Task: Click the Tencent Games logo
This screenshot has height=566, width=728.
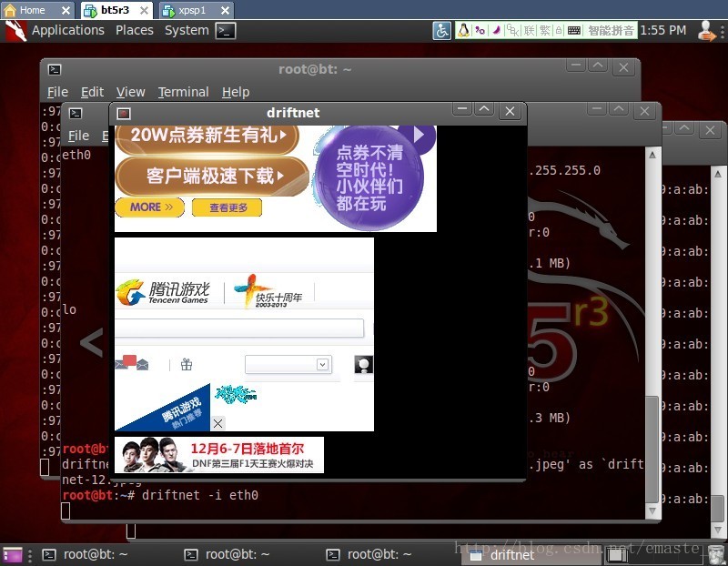Action: [163, 293]
